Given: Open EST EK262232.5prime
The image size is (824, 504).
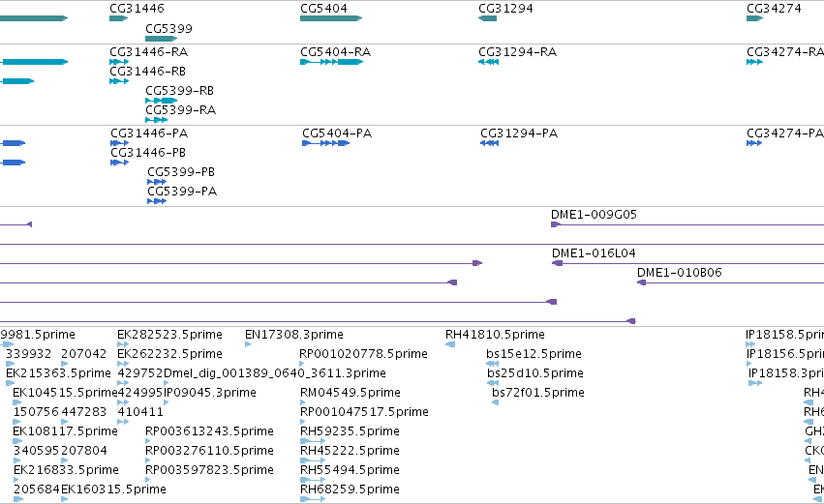Looking at the screenshot, I should 169,354.
